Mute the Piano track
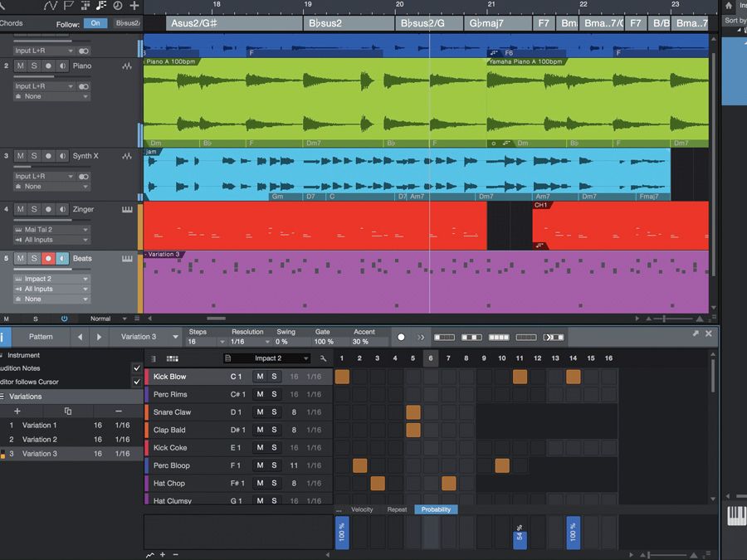 click(20, 66)
